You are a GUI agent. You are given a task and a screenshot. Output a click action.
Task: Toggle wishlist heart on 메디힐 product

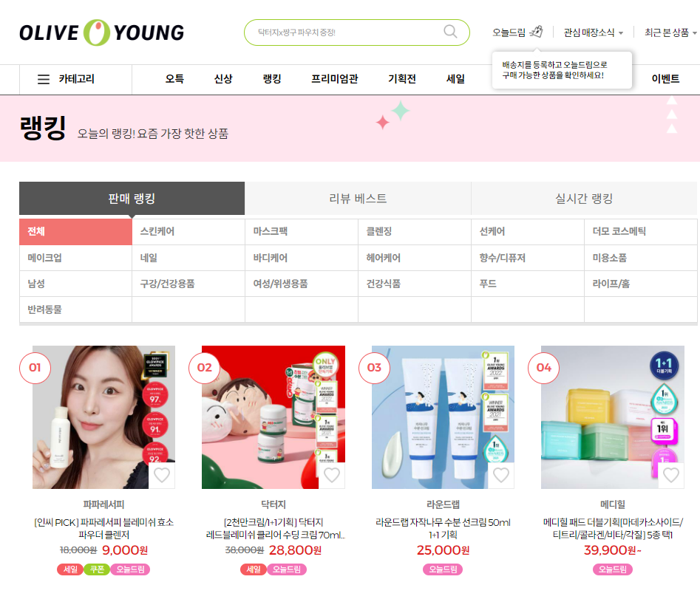pos(671,475)
